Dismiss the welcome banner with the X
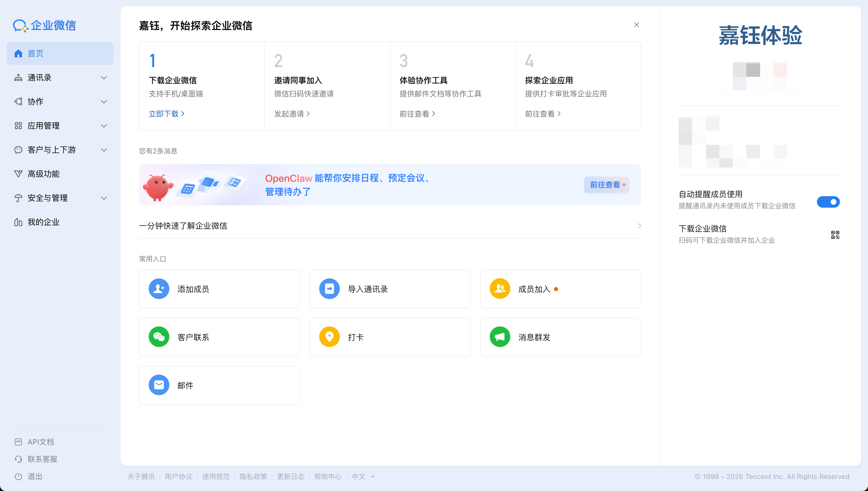 [x=636, y=24]
